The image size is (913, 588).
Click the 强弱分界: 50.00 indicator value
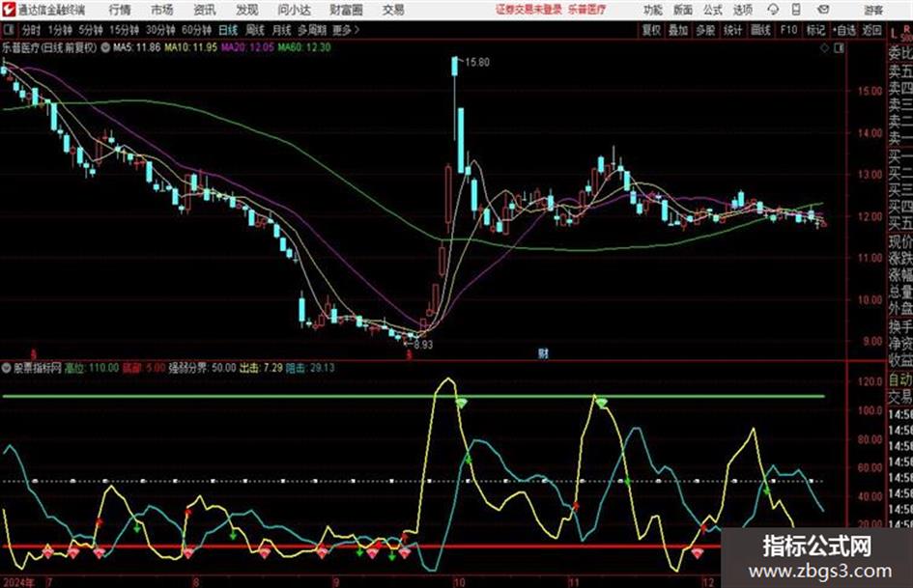tap(202, 368)
